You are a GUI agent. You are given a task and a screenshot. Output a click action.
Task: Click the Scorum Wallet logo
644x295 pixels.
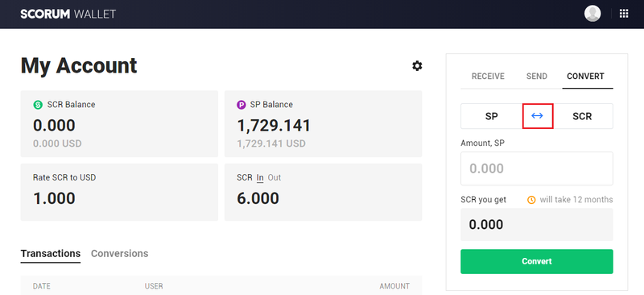pos(68,14)
